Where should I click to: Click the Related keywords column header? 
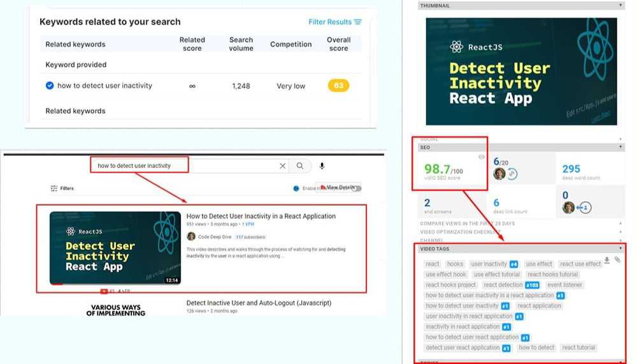(75, 45)
